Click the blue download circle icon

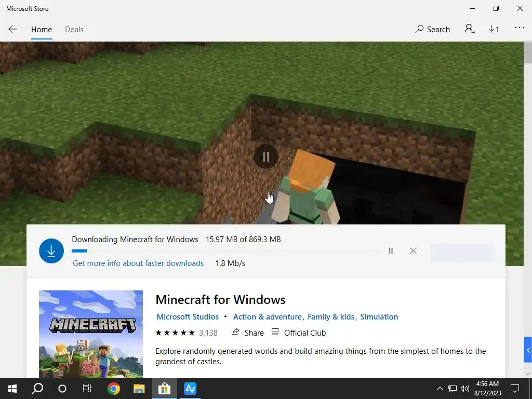(51, 251)
